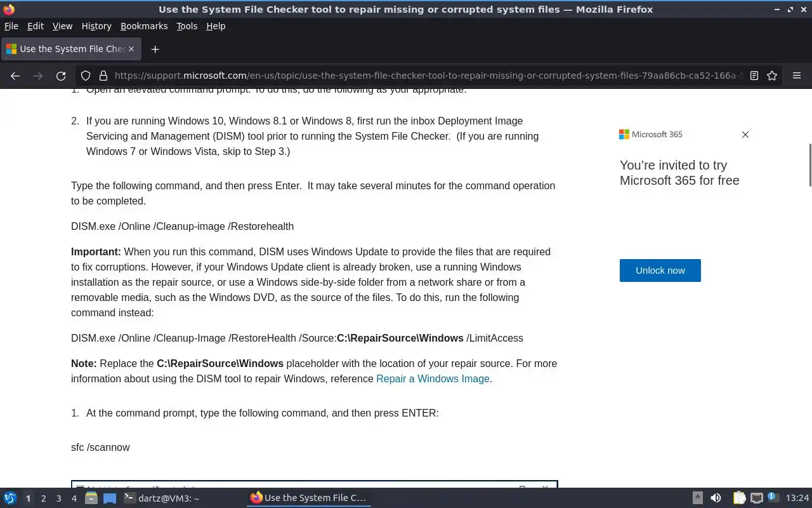Open the taskbar application launcher menu
The height and width of the screenshot is (508, 812).
coord(10,498)
